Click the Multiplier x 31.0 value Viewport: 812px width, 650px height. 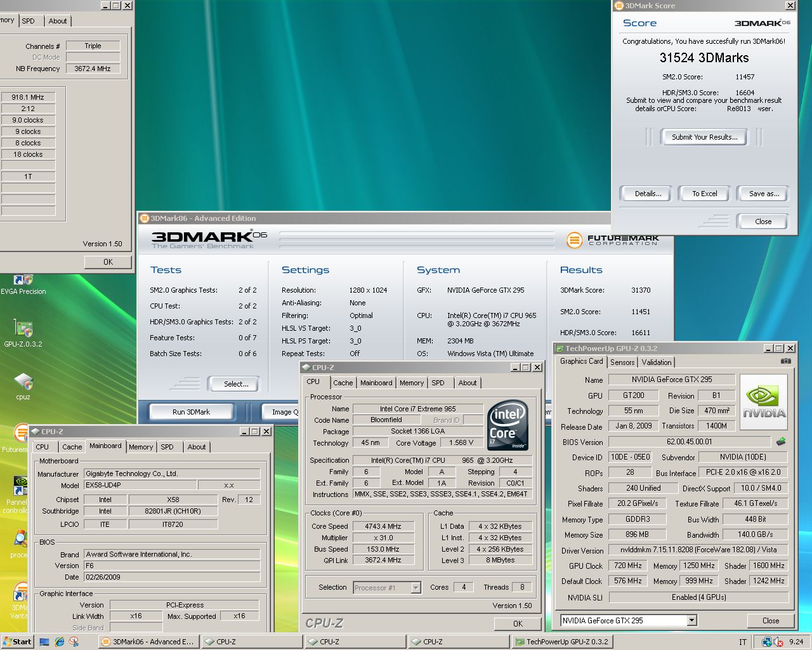(383, 538)
